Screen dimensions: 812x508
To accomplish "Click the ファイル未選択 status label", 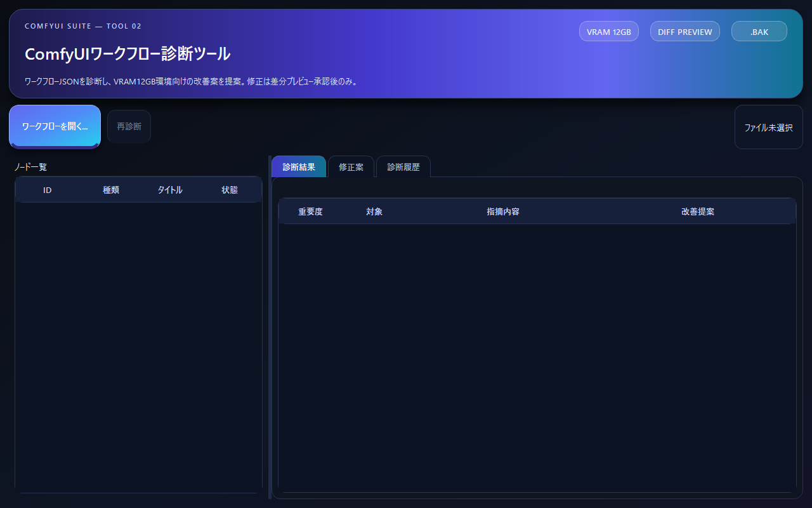I will click(x=769, y=127).
